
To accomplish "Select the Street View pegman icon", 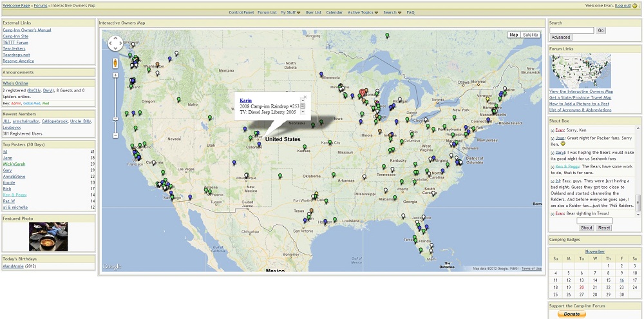I will (x=115, y=63).
